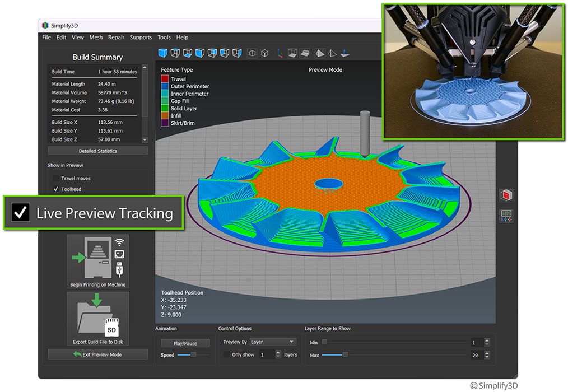Select the wireframe pyramid render icon
Viewport: 568px width, 392px height.
click(x=333, y=53)
